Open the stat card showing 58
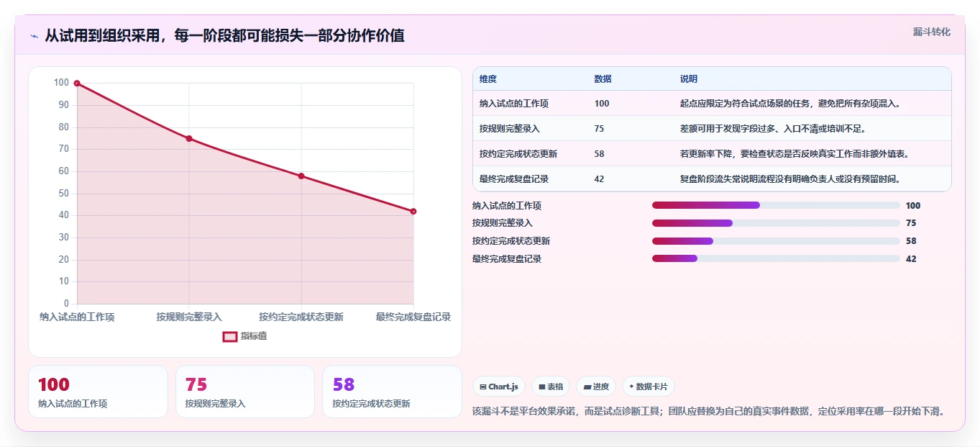This screenshot has height=447, width=980. [392, 392]
